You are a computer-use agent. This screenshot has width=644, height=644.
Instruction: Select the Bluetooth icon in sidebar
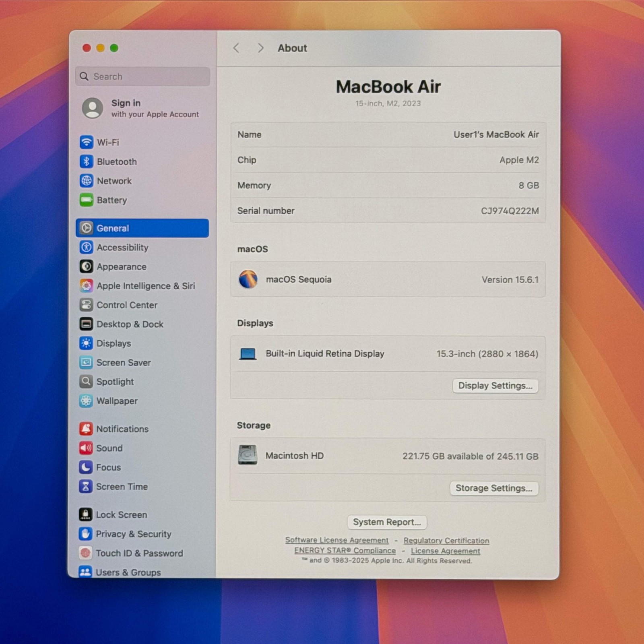86,161
